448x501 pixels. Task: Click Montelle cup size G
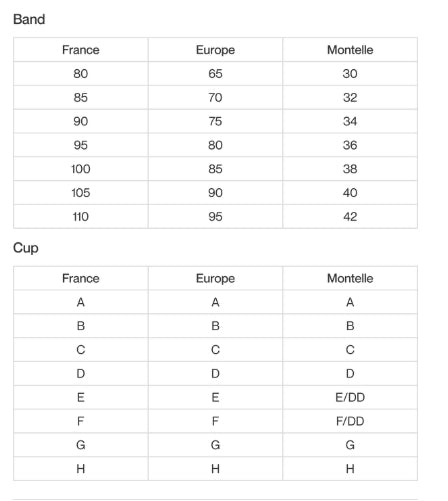click(350, 445)
